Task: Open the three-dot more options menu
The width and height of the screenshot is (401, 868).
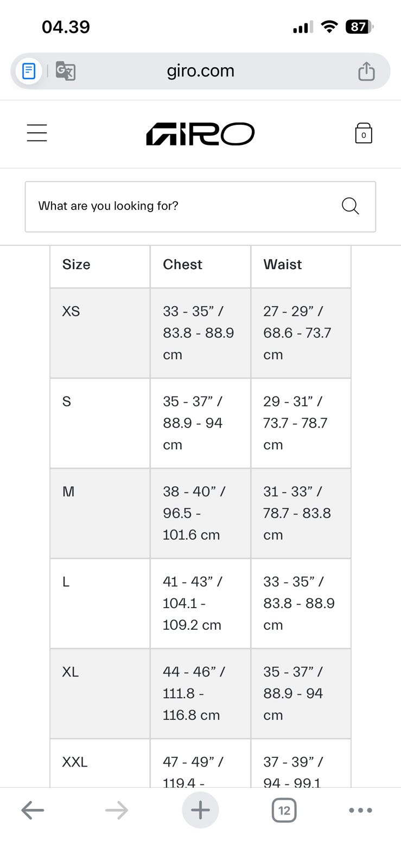Action: tap(360, 810)
